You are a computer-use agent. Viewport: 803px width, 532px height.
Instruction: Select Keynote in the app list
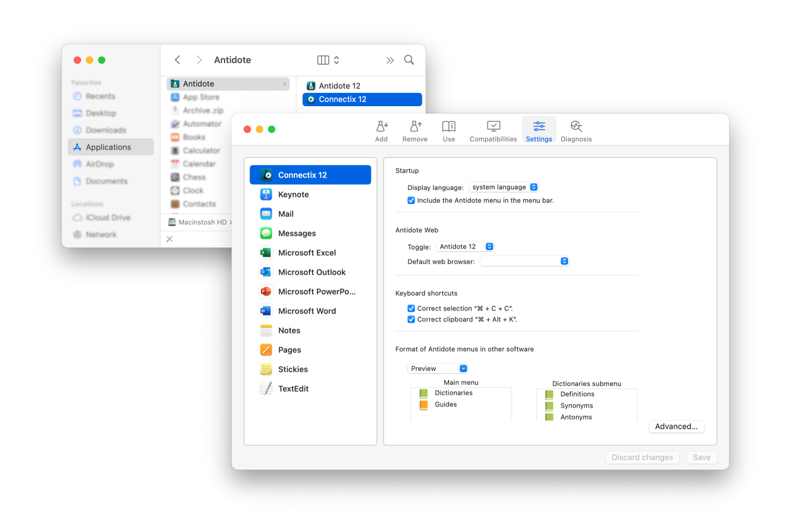coord(293,195)
